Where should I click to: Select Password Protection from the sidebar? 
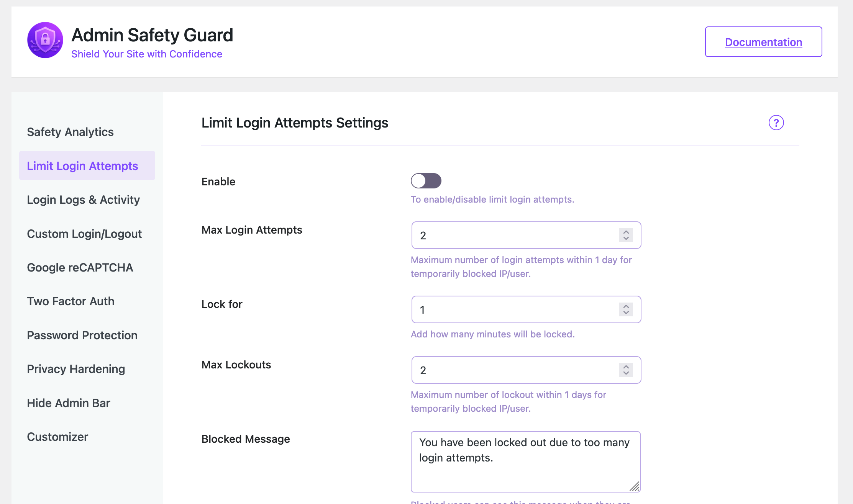tap(82, 335)
